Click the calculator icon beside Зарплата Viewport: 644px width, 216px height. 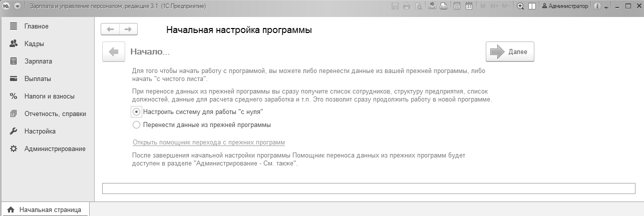(x=14, y=61)
